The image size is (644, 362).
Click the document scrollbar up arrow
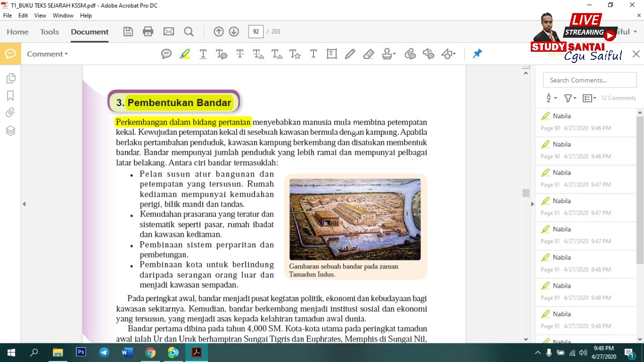pos(526,73)
